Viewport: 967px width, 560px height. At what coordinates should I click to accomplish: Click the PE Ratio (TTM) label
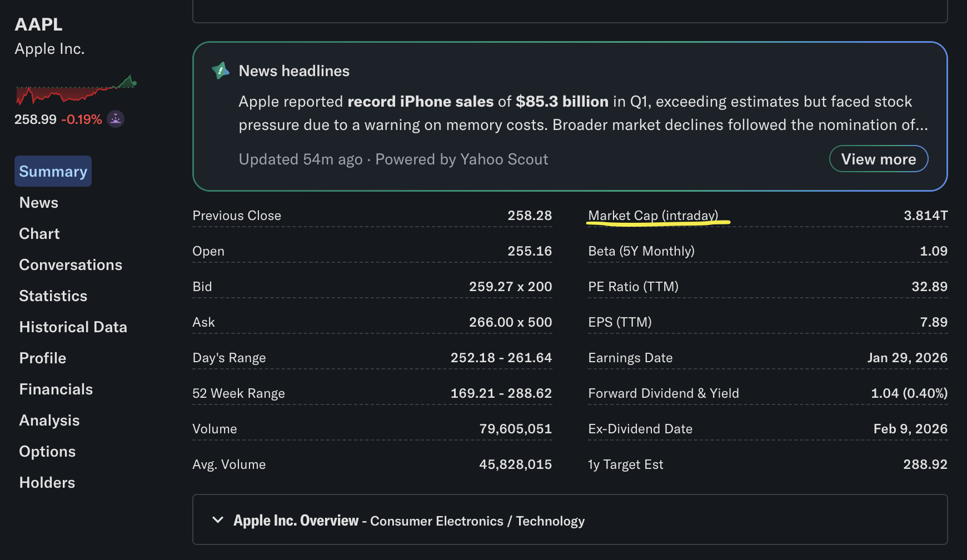pos(634,287)
